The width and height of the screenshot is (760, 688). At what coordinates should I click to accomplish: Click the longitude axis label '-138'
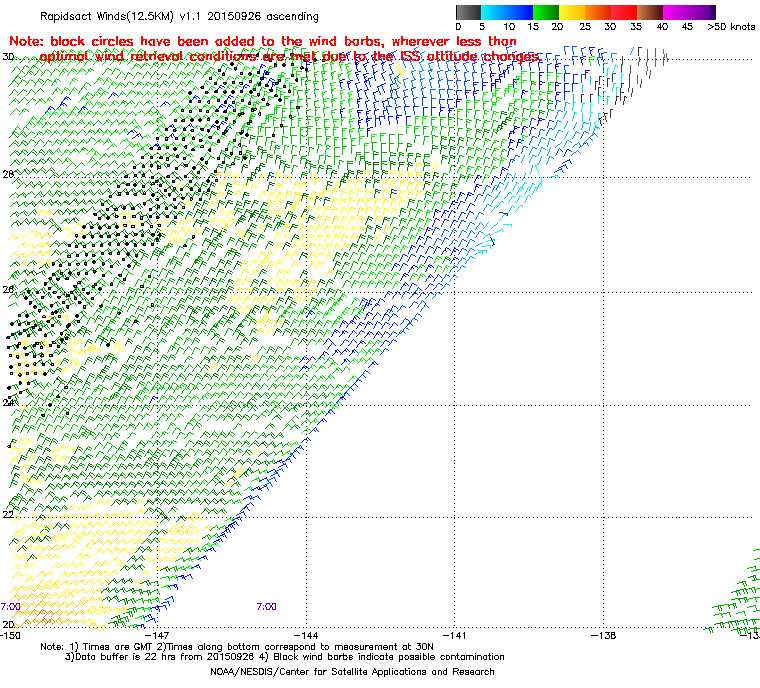(x=603, y=635)
